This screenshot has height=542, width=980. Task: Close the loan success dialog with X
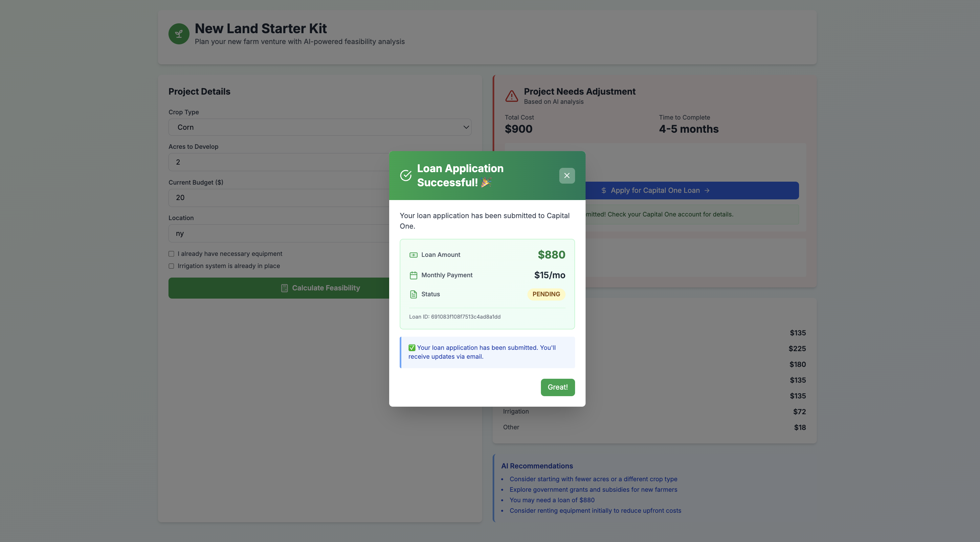pyautogui.click(x=567, y=175)
